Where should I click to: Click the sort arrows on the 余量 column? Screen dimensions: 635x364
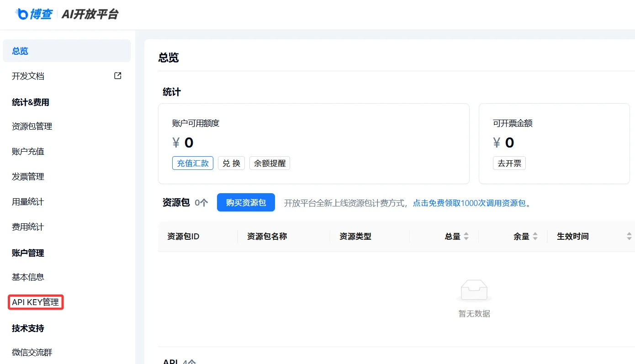(x=535, y=236)
